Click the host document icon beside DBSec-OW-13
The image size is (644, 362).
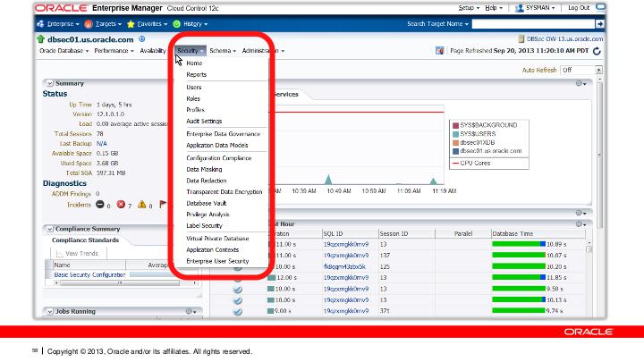pyautogui.click(x=521, y=39)
